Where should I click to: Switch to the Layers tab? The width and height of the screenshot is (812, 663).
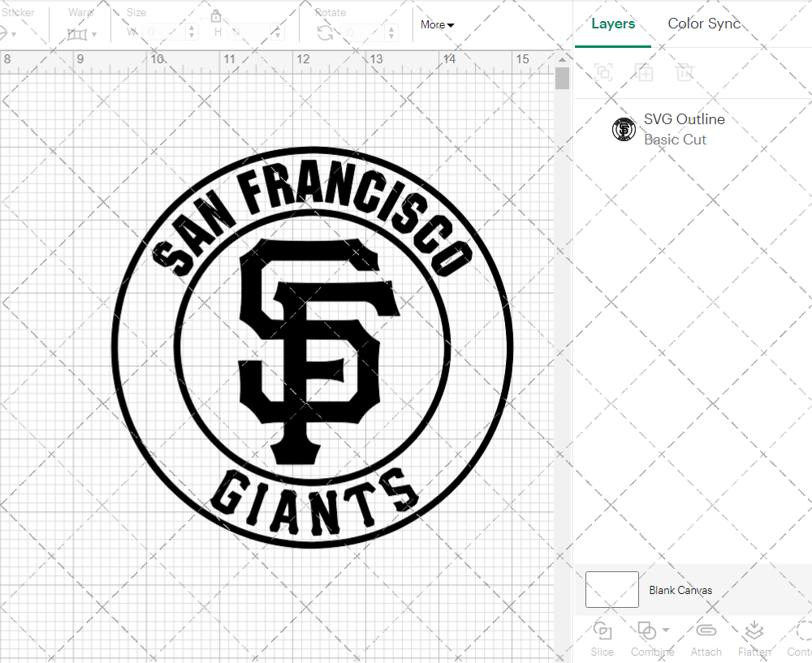tap(613, 24)
